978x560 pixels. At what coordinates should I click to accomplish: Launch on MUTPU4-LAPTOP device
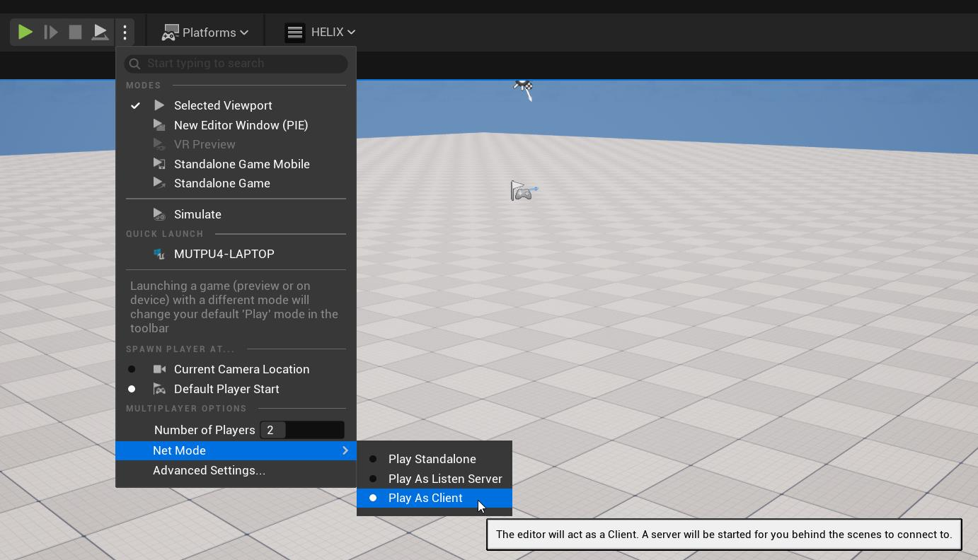point(224,254)
